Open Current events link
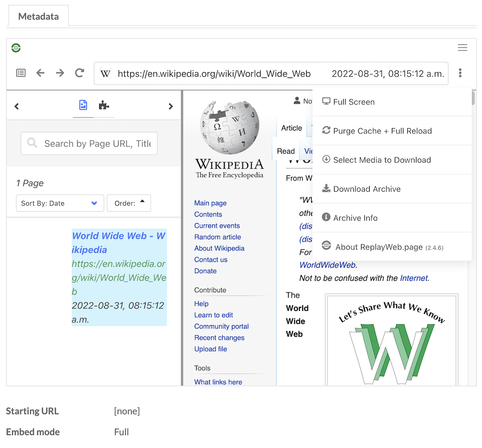 pos(217,226)
